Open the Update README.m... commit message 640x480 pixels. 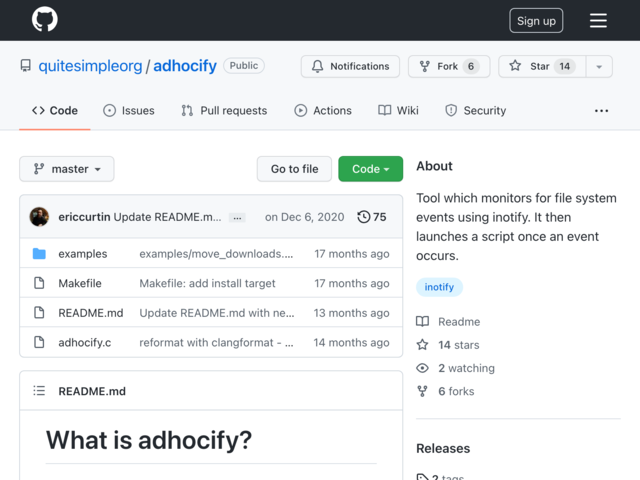pos(167,217)
